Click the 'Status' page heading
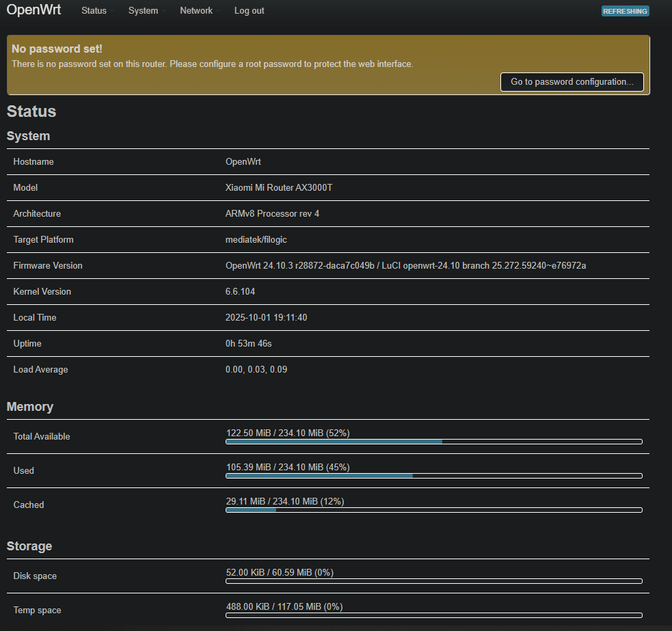Viewport: 672px width, 631px height. (31, 111)
